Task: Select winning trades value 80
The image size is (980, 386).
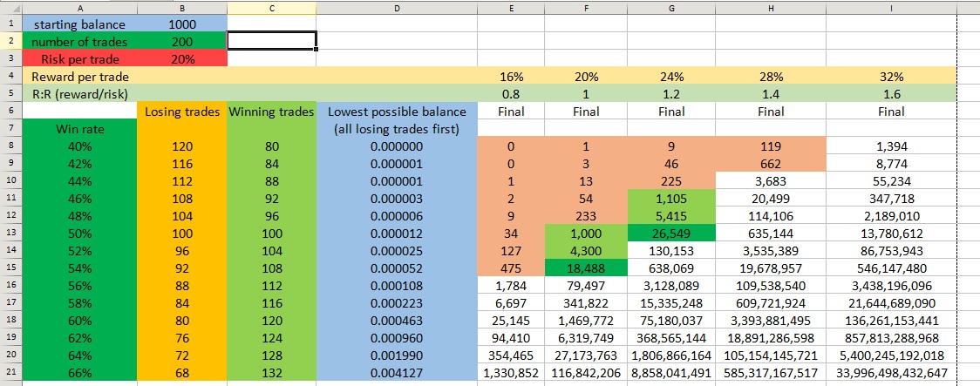Action: point(272,146)
